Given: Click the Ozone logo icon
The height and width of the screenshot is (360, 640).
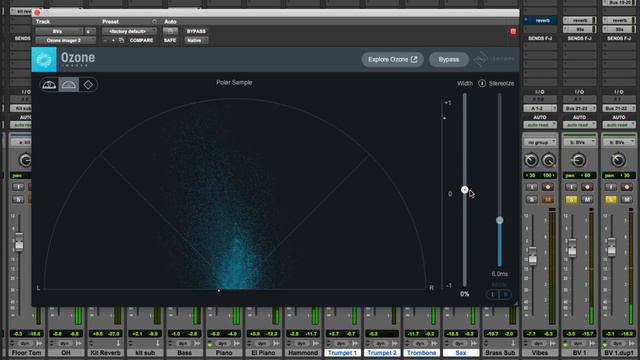Looking at the screenshot, I should (44, 60).
